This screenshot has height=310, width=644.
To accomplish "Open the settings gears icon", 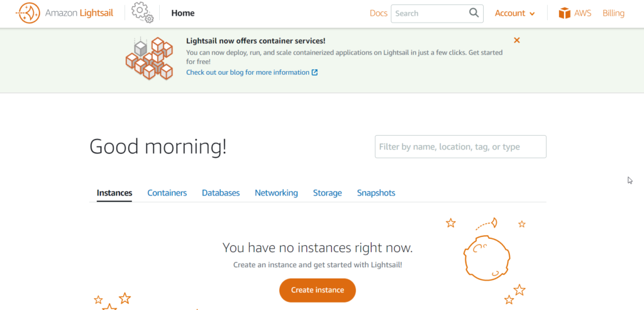I will coord(143,13).
